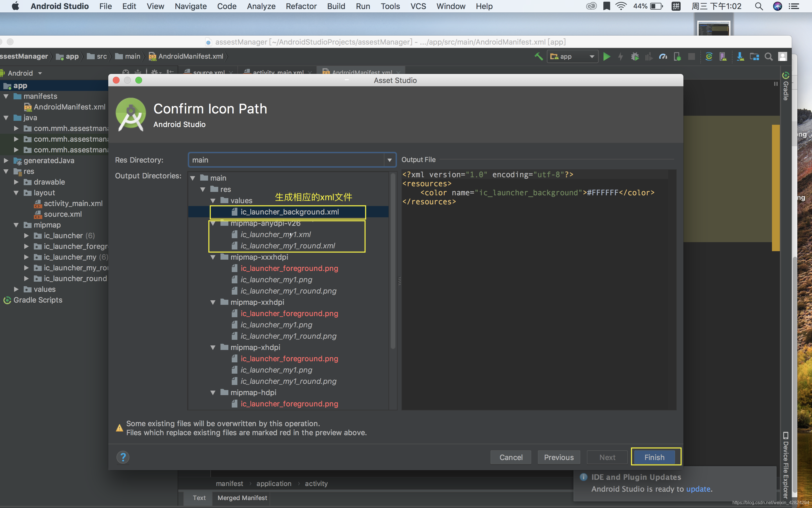
Task: Select ic_launcher_foreground.png under mipmap-xxxhdpi
Action: click(x=289, y=268)
